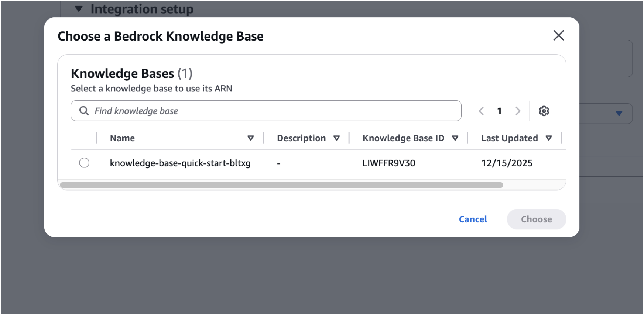
Task: Click the 12/15/2025 last updated cell
Action: point(507,163)
